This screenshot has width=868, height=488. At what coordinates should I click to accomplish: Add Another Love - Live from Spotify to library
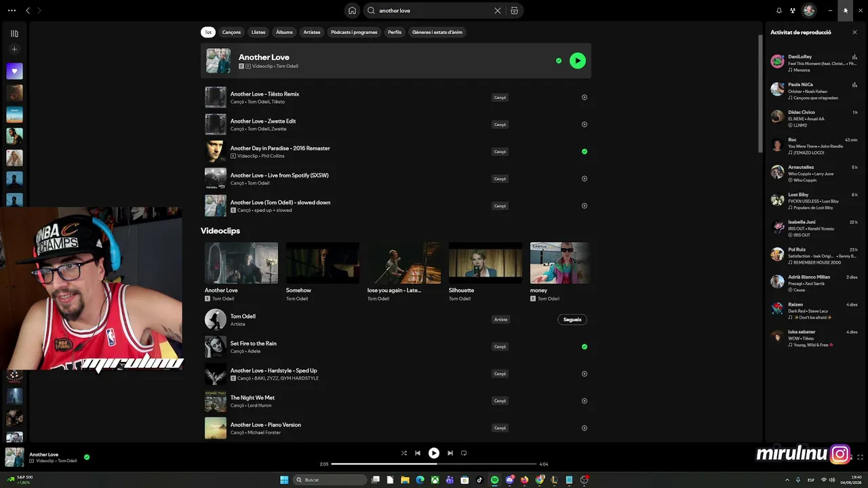pos(585,179)
